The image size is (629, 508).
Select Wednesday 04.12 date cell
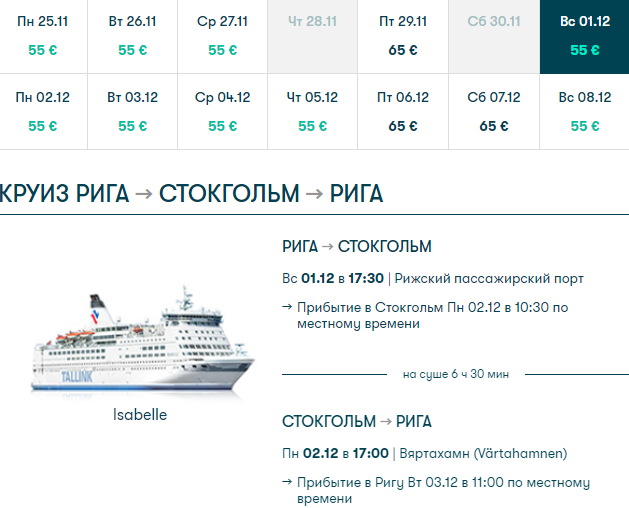[223, 111]
